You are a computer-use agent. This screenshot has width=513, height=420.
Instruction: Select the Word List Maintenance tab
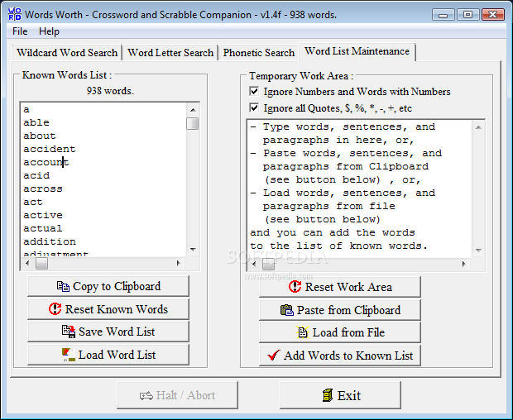click(357, 51)
